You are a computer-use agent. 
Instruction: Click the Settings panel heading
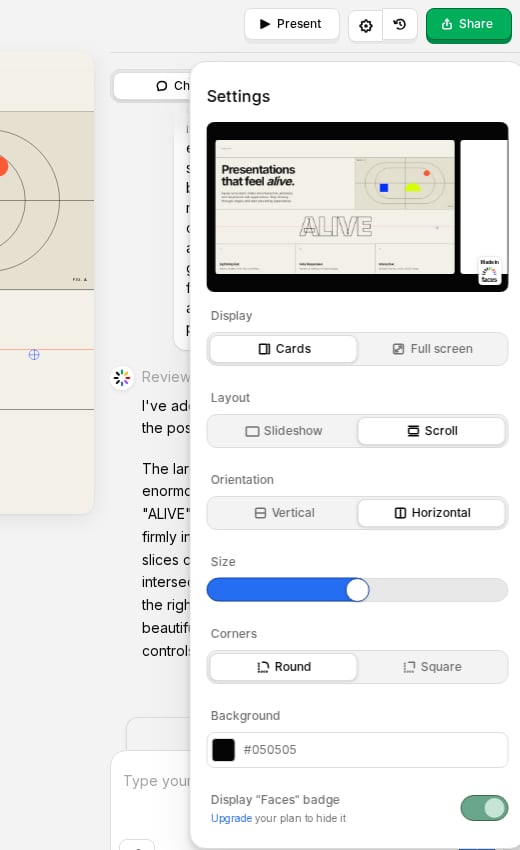[239, 96]
